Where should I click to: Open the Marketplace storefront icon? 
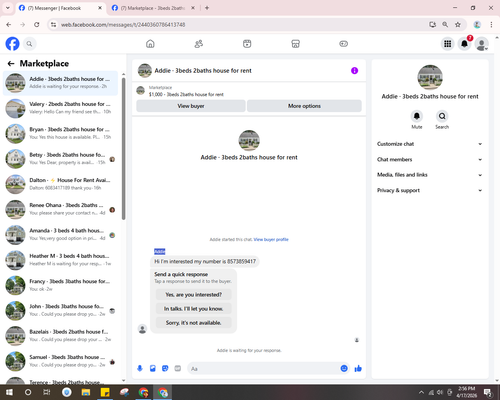[x=295, y=44]
